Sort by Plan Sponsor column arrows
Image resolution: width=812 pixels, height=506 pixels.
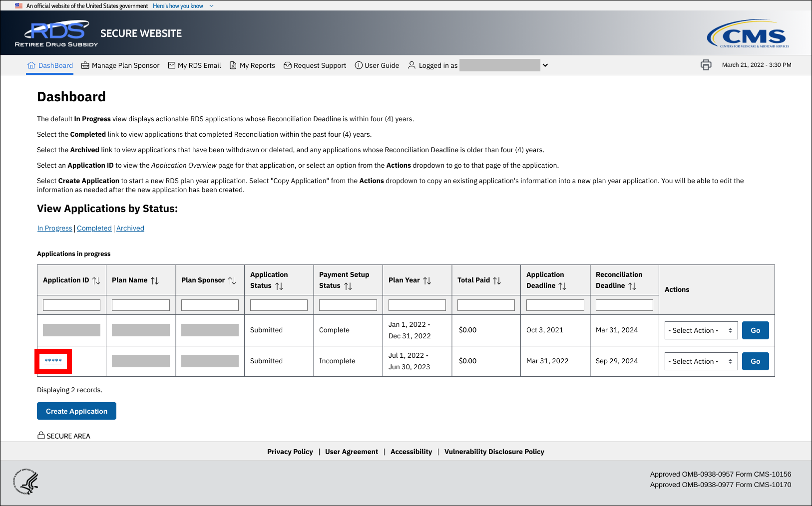(232, 280)
